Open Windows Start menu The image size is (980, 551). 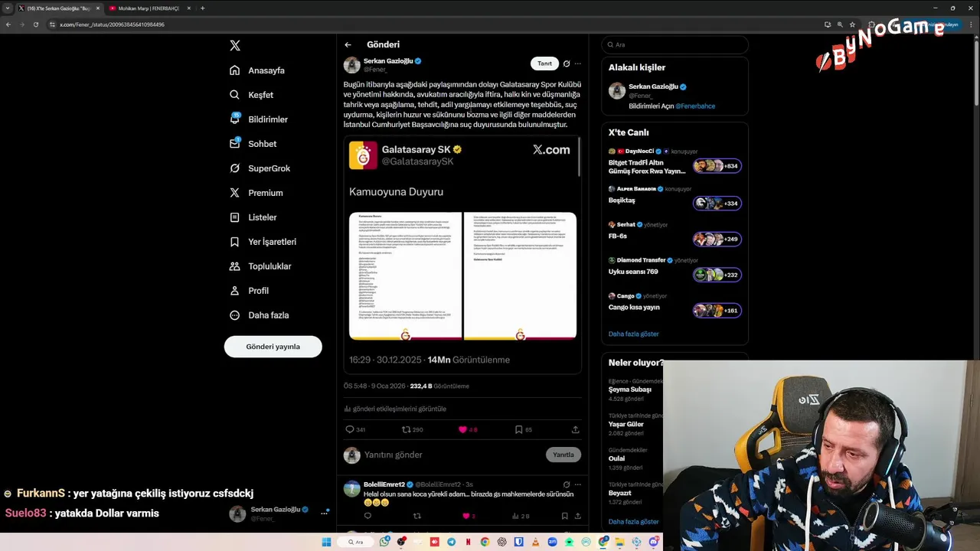tap(326, 542)
